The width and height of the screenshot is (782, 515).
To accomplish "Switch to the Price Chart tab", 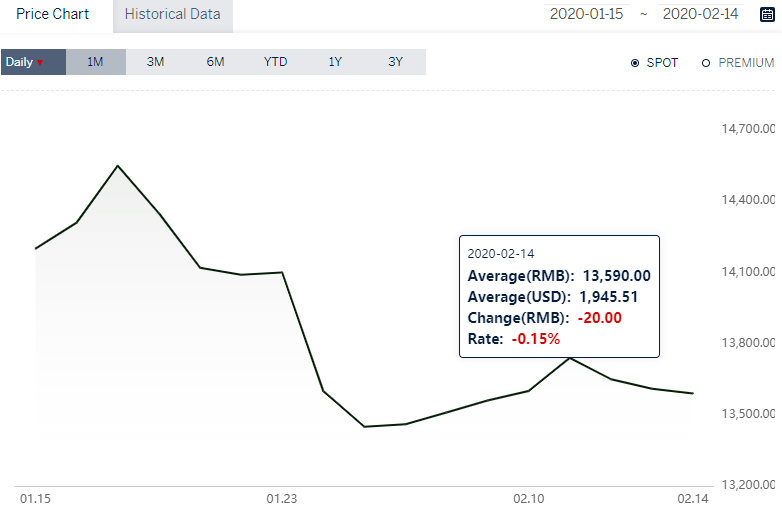I will (x=52, y=14).
